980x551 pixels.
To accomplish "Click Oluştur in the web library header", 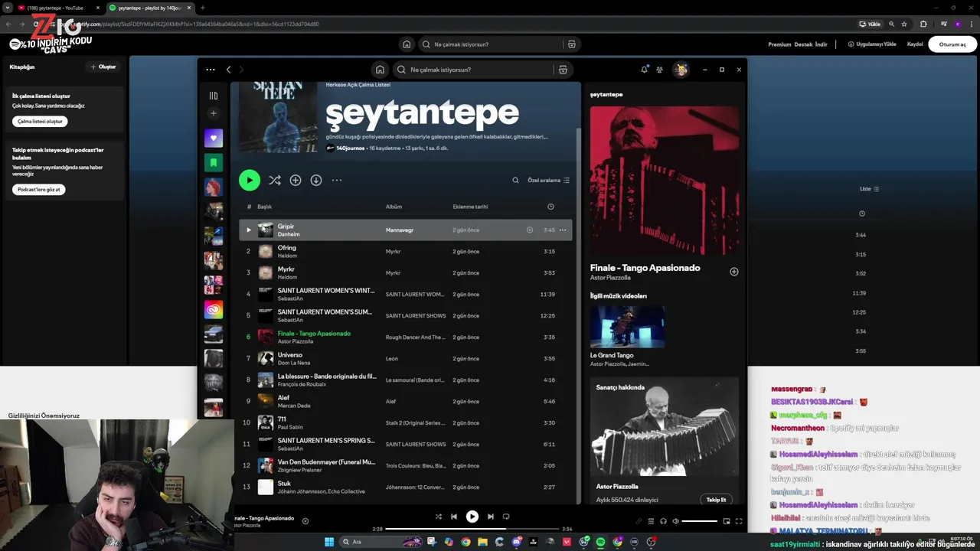I will (103, 67).
